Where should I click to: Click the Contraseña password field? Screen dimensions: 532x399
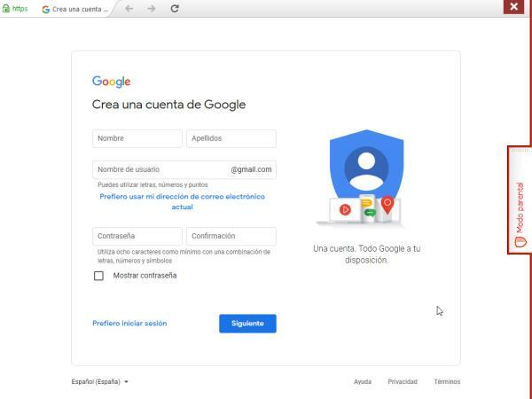click(137, 236)
